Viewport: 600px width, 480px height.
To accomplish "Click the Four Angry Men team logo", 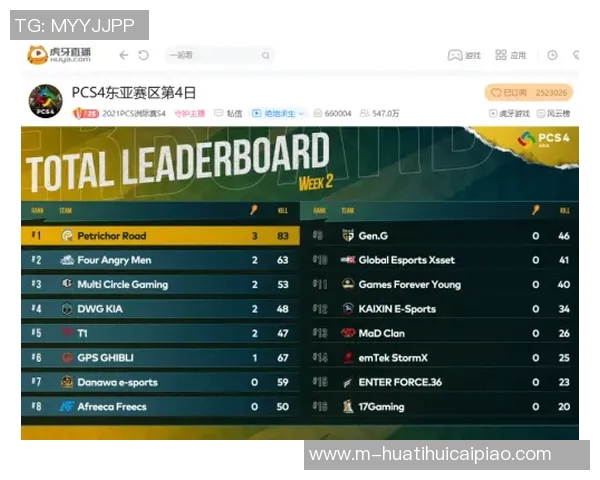I will coord(67,260).
